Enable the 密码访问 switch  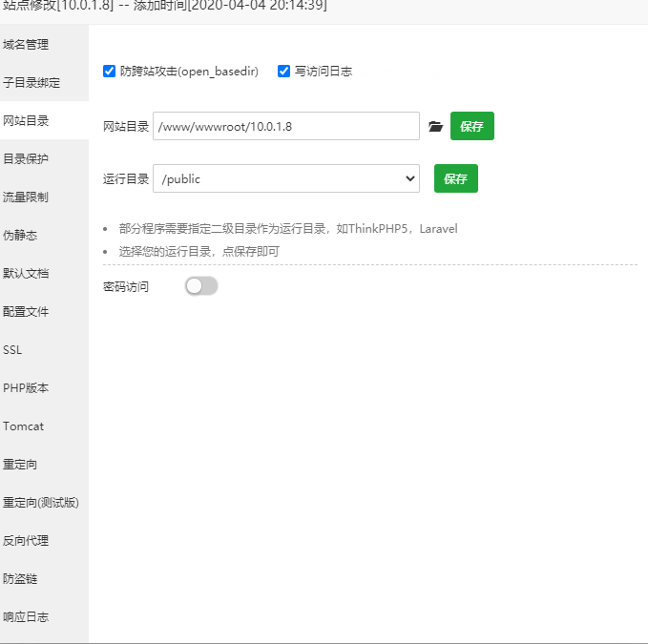201,286
